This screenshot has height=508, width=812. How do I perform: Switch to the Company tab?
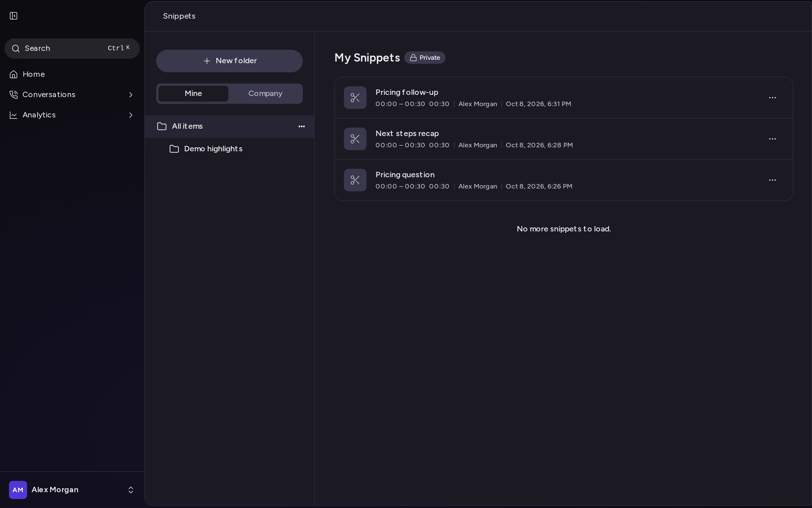pos(265,93)
